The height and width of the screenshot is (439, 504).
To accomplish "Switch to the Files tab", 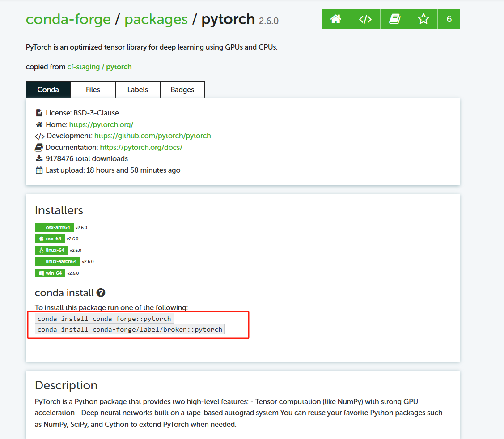I will tap(93, 90).
